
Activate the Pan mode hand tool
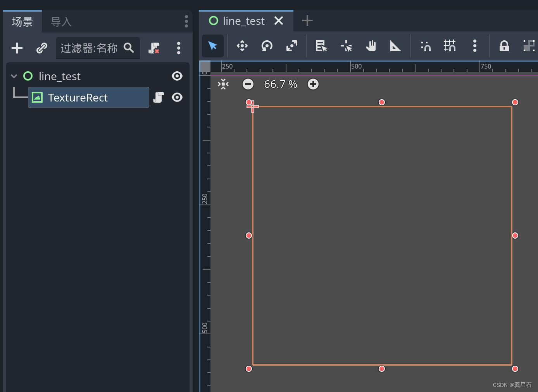tap(371, 46)
